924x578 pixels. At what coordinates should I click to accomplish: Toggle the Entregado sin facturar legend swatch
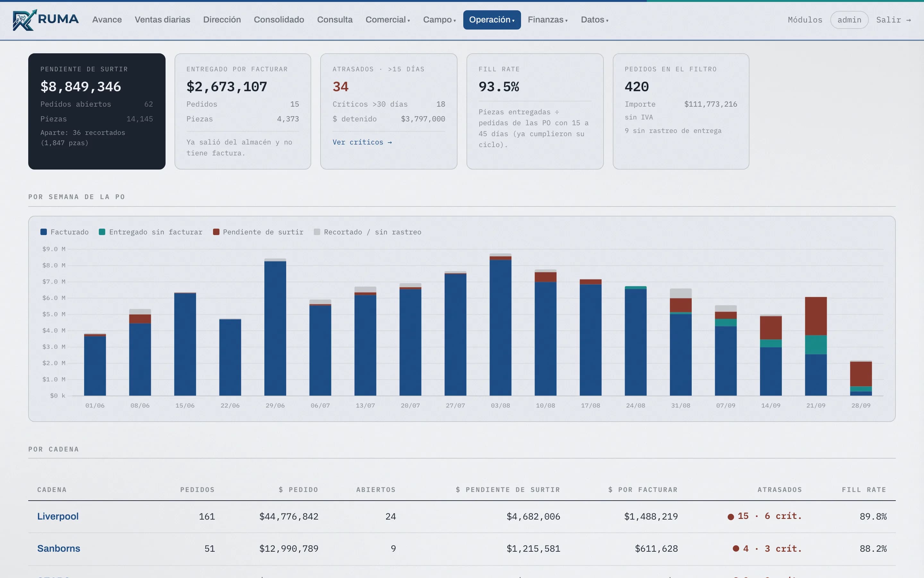click(102, 232)
